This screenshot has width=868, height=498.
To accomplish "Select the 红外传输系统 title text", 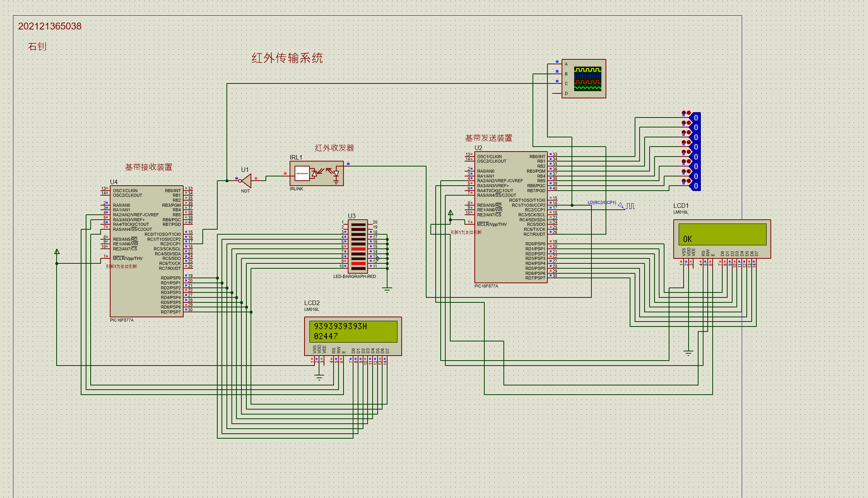I will coord(287,58).
